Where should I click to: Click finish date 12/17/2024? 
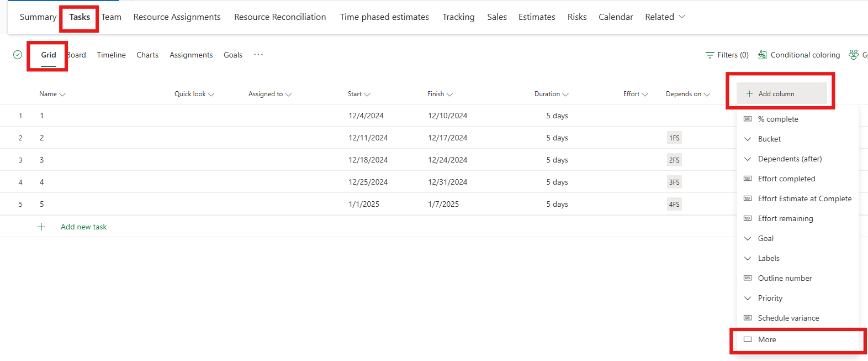pyautogui.click(x=448, y=138)
